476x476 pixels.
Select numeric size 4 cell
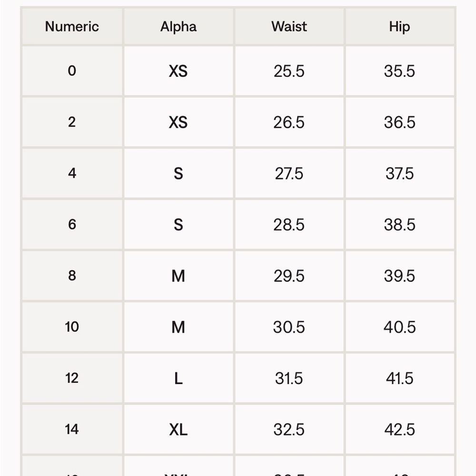click(x=72, y=173)
